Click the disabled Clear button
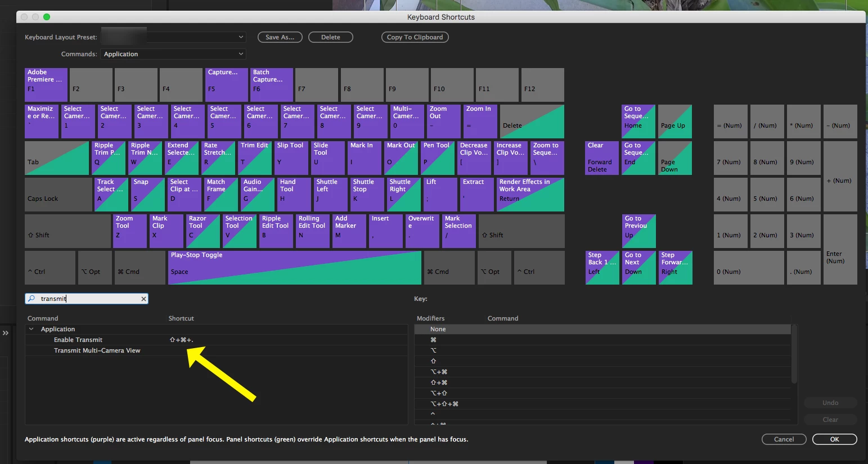This screenshot has width=868, height=464. [x=830, y=420]
